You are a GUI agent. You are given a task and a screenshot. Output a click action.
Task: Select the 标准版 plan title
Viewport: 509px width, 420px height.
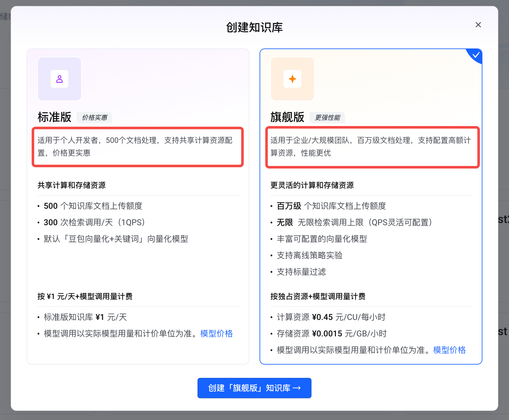click(54, 117)
